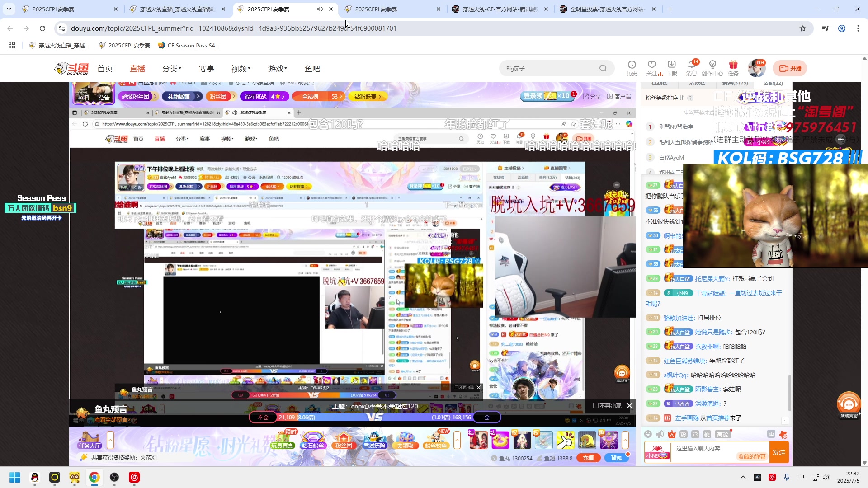Open the 玩具盲盒 gift bar icon

coord(283,440)
